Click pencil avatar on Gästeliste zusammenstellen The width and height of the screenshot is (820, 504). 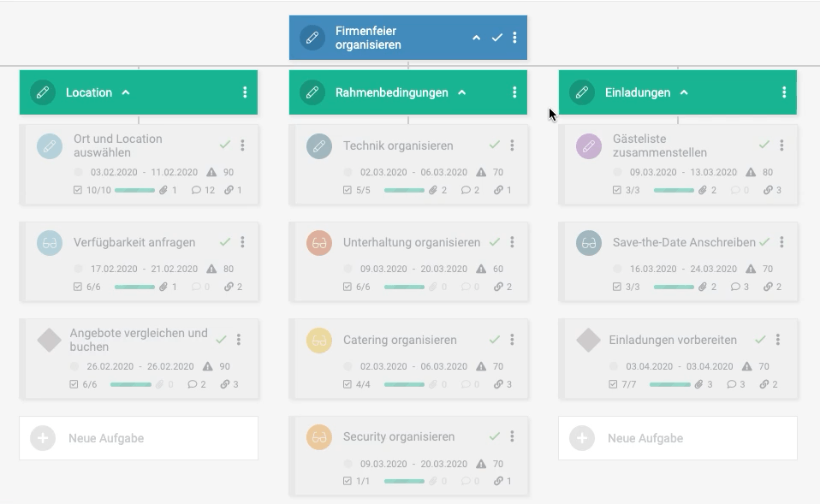[589, 145]
